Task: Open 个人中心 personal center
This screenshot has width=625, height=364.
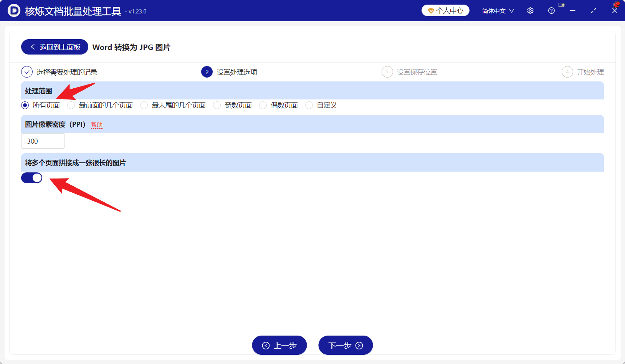Action: (x=445, y=11)
